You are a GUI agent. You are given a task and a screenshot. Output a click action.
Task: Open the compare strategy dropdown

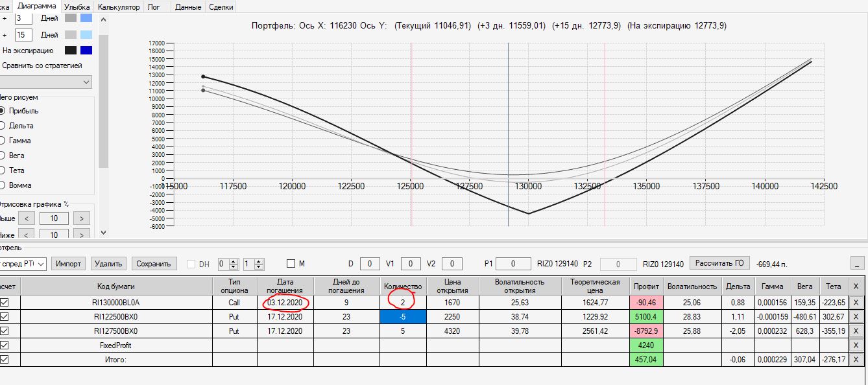coord(45,82)
